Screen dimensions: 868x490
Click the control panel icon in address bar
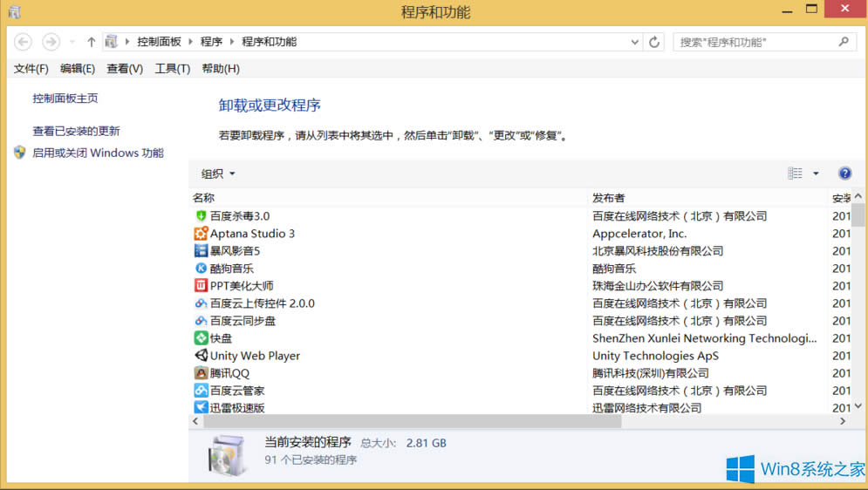(x=112, y=42)
